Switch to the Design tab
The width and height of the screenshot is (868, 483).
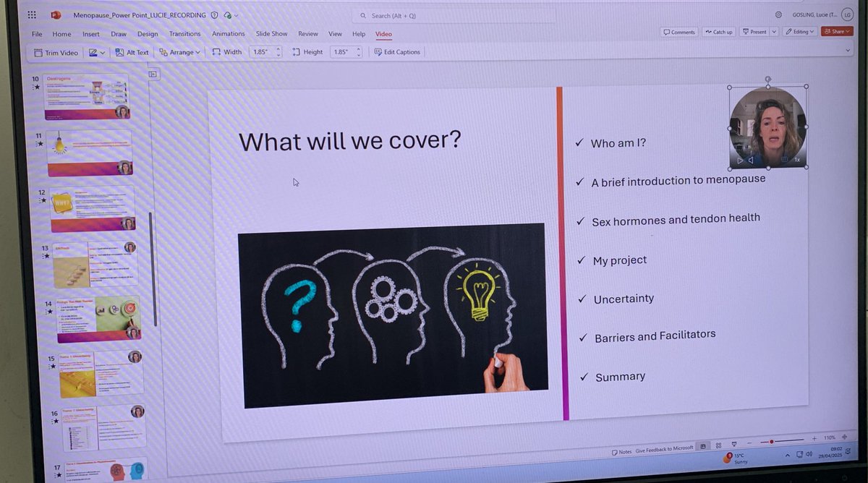click(x=148, y=34)
